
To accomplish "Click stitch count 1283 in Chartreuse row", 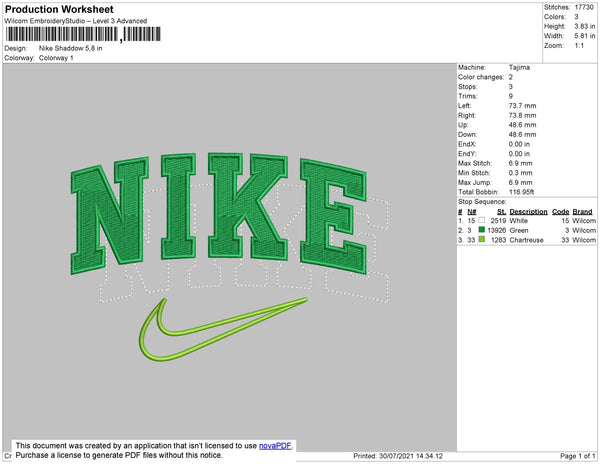I will tap(498, 240).
